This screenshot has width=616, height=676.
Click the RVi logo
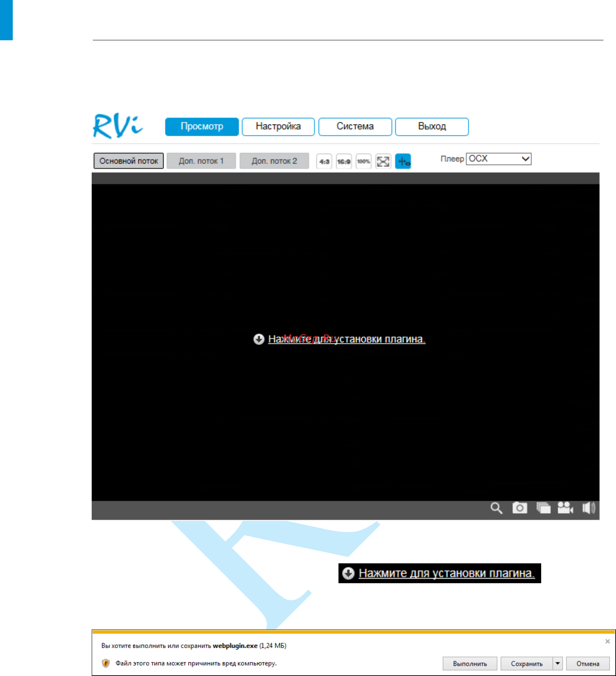[118, 127]
